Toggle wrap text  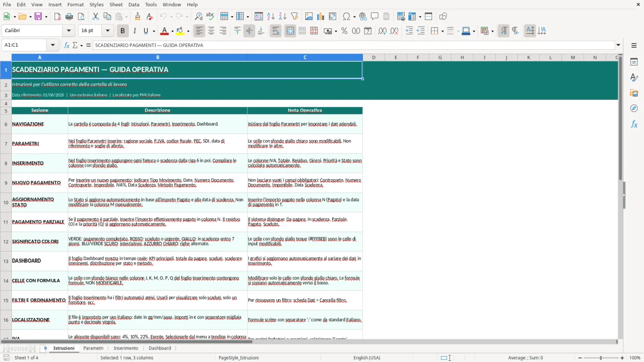click(275, 31)
